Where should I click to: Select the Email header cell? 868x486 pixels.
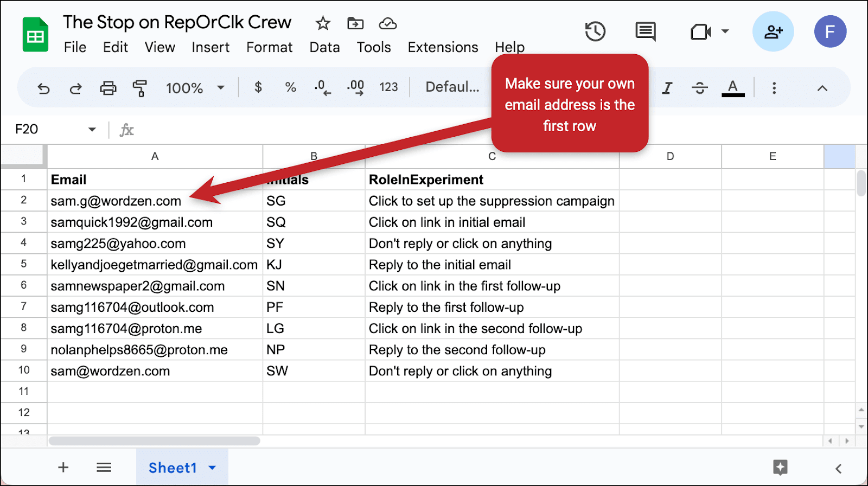[x=155, y=180]
